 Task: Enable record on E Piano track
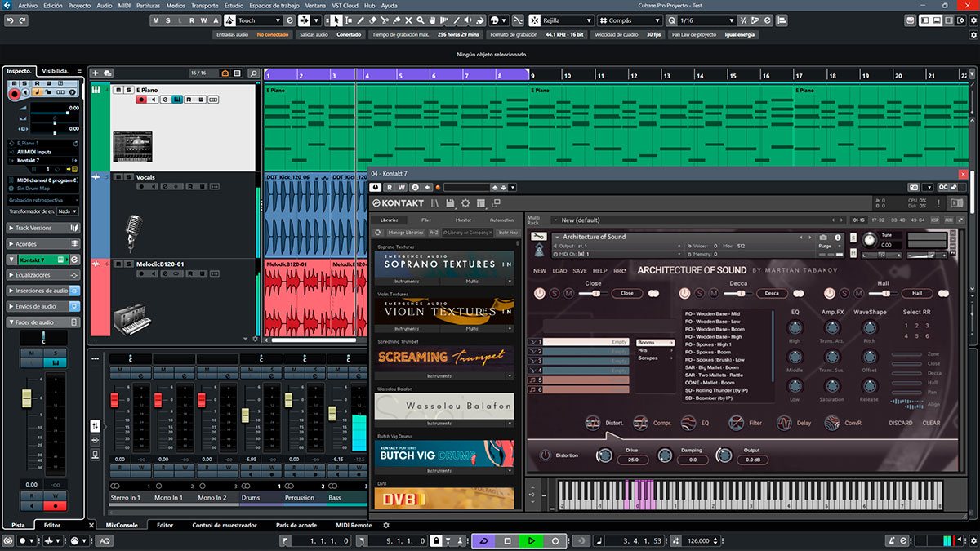pos(141,100)
